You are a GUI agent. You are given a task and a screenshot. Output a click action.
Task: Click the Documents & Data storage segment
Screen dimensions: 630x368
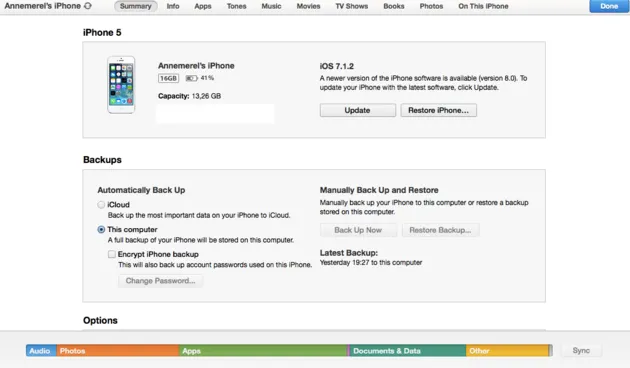click(x=408, y=351)
